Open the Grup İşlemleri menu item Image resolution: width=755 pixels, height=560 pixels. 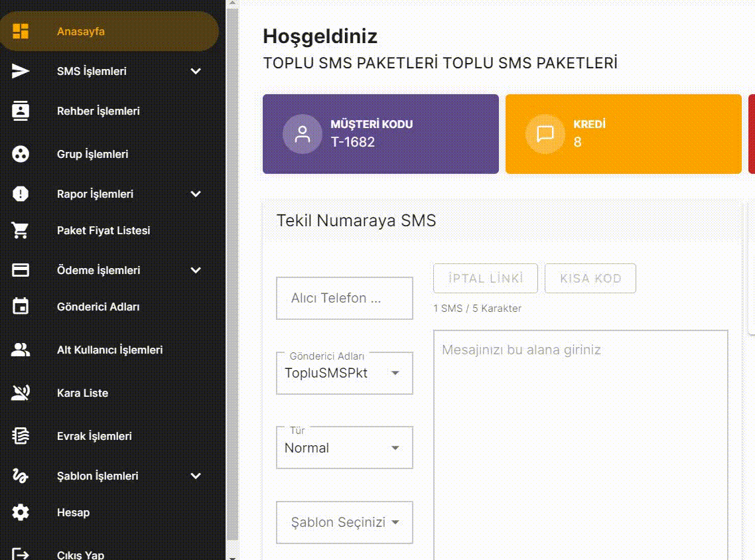pos(109,154)
